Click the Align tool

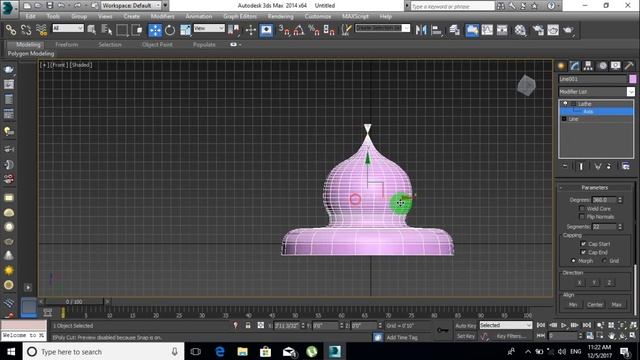pos(436,30)
